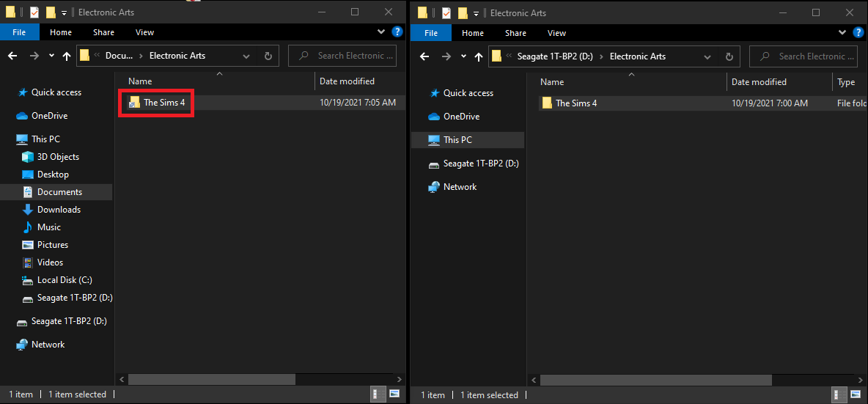Image resolution: width=868 pixels, height=404 pixels.
Task: Click Properties quick access icon in left title bar
Action: click(x=34, y=12)
